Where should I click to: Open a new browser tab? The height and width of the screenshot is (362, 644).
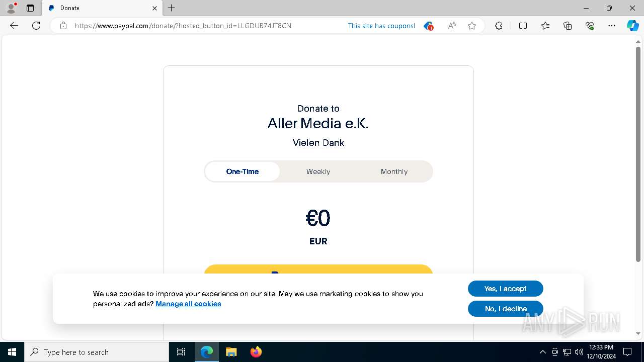pos(172,8)
